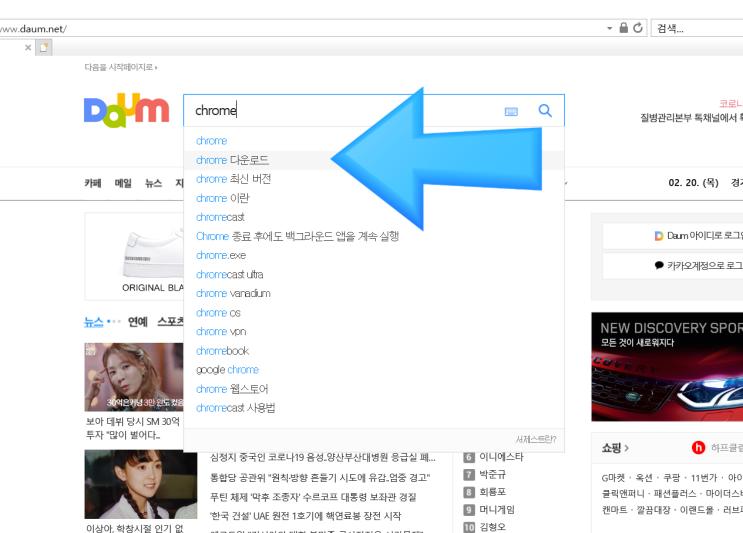Image resolution: width=743 pixels, height=533 pixels.
Task: Select the 'google chrome' suggestion
Action: [374, 370]
